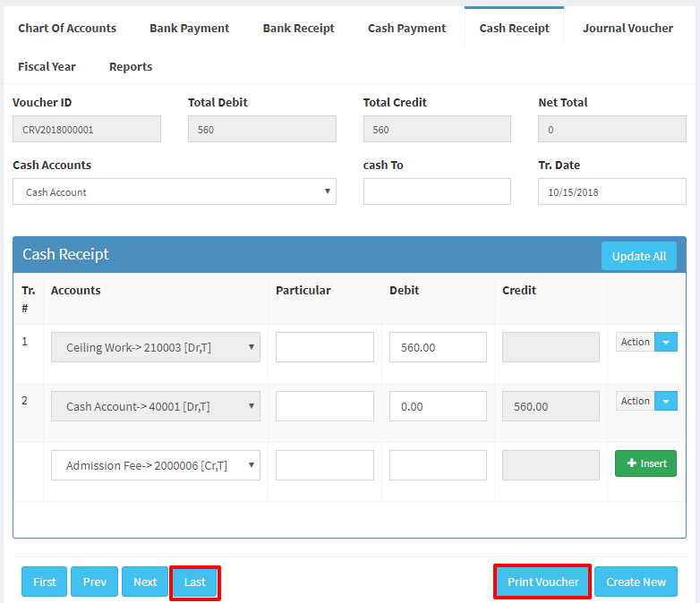Expand Action dropdown arrow for row 2
Screen dimensions: 700x603
(x=666, y=402)
